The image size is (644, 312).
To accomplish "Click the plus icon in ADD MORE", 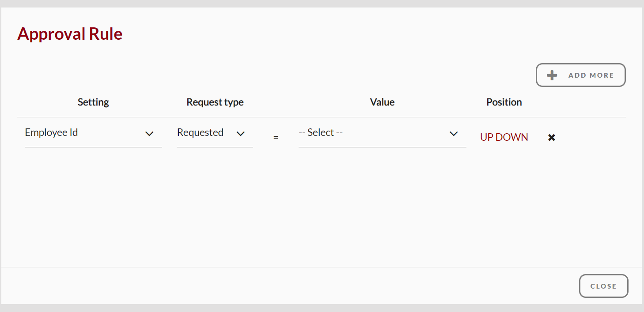I will click(x=551, y=75).
